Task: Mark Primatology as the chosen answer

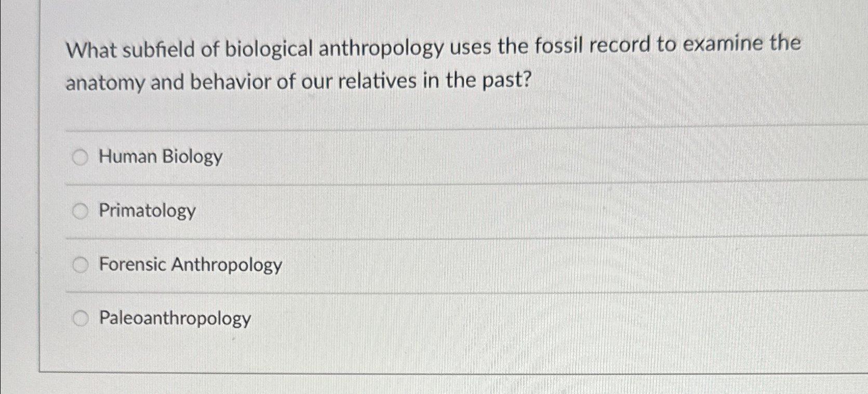Action: pos(81,212)
